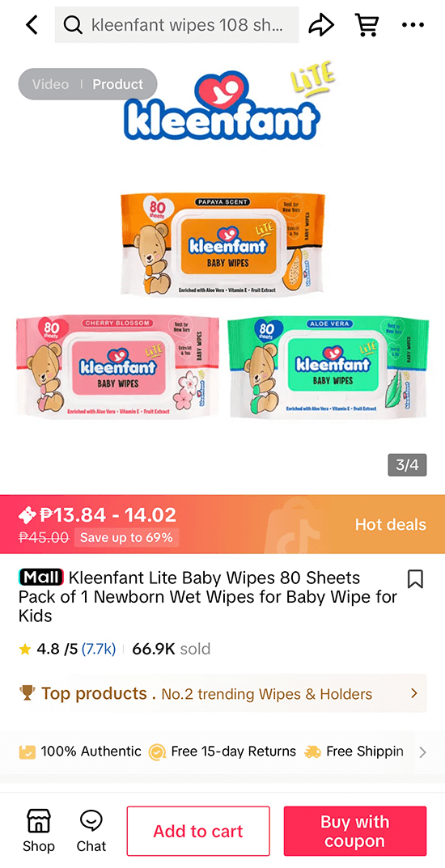The width and height of the screenshot is (445, 868).
Task: Click the Add to cart button
Action: 198,831
